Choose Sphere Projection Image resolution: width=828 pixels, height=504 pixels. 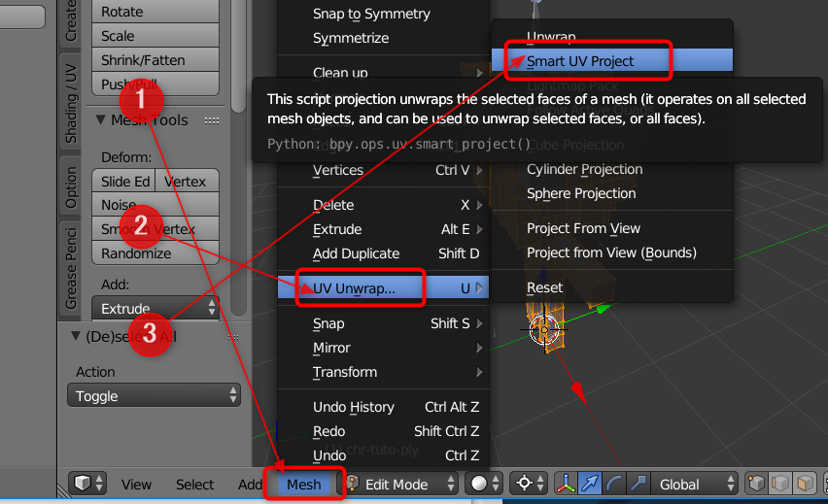coord(612,193)
